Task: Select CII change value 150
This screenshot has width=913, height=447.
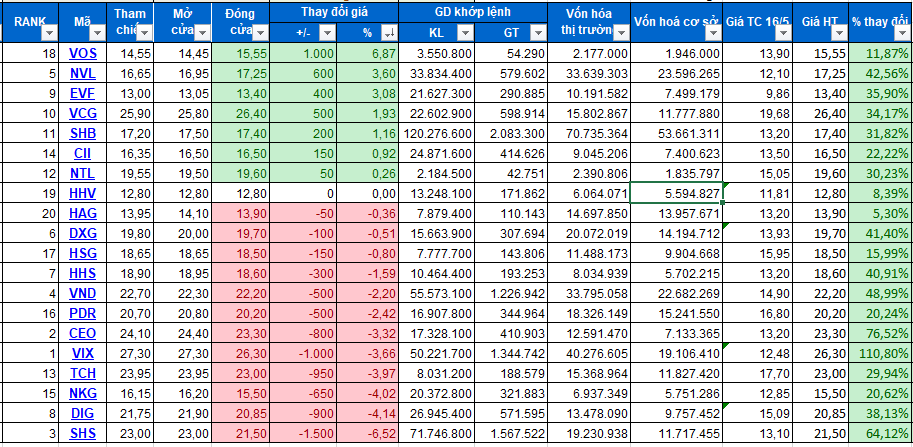Action: click(x=303, y=154)
